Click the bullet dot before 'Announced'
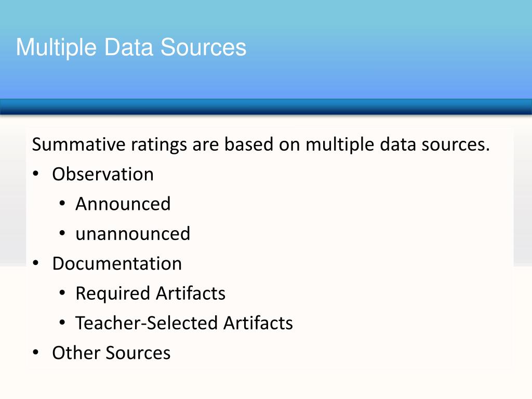The height and width of the screenshot is (399, 532). coord(62,204)
